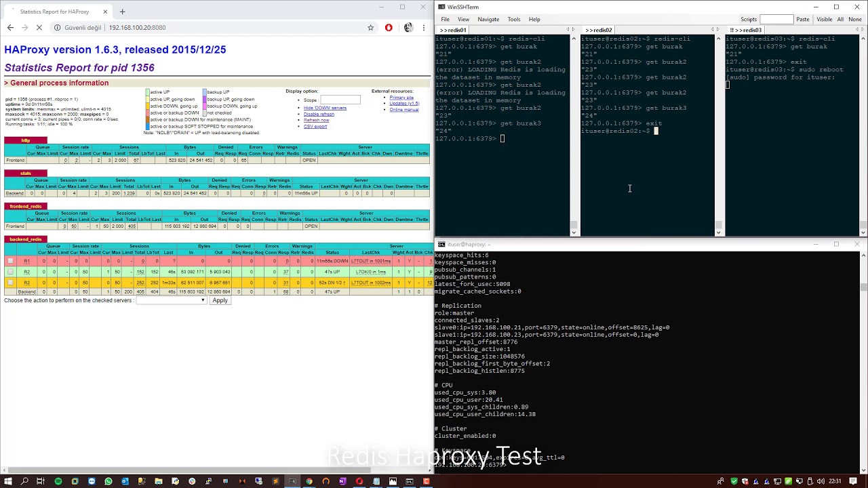Image resolution: width=868 pixels, height=488 pixels.
Task: Open the server action dropdown
Action: pos(170,300)
